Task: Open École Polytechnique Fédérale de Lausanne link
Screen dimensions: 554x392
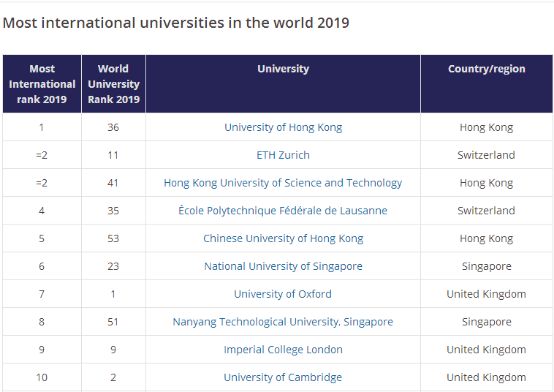Action: (283, 211)
